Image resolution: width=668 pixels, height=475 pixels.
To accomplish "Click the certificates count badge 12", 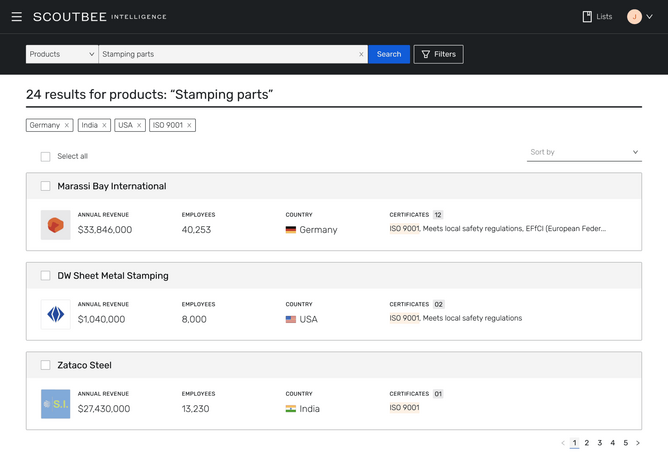I will click(438, 215).
